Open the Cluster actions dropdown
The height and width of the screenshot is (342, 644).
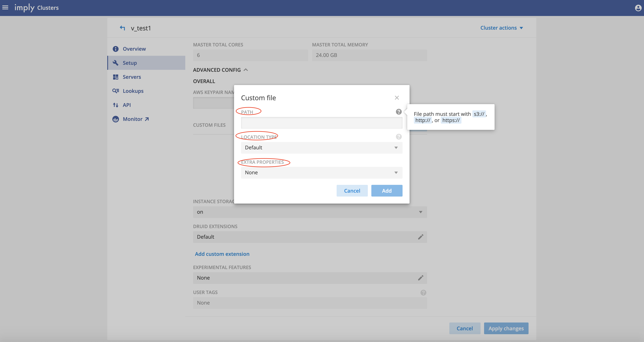pyautogui.click(x=501, y=28)
